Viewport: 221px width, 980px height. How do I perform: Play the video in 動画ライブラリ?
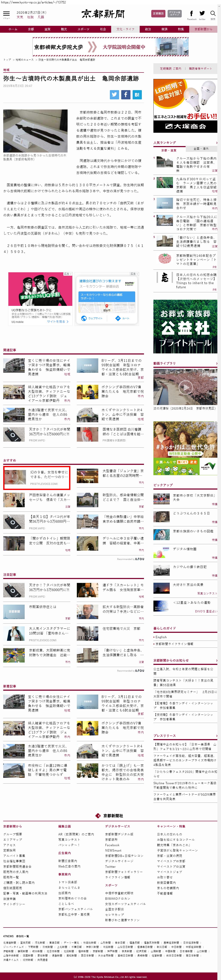[185, 387]
